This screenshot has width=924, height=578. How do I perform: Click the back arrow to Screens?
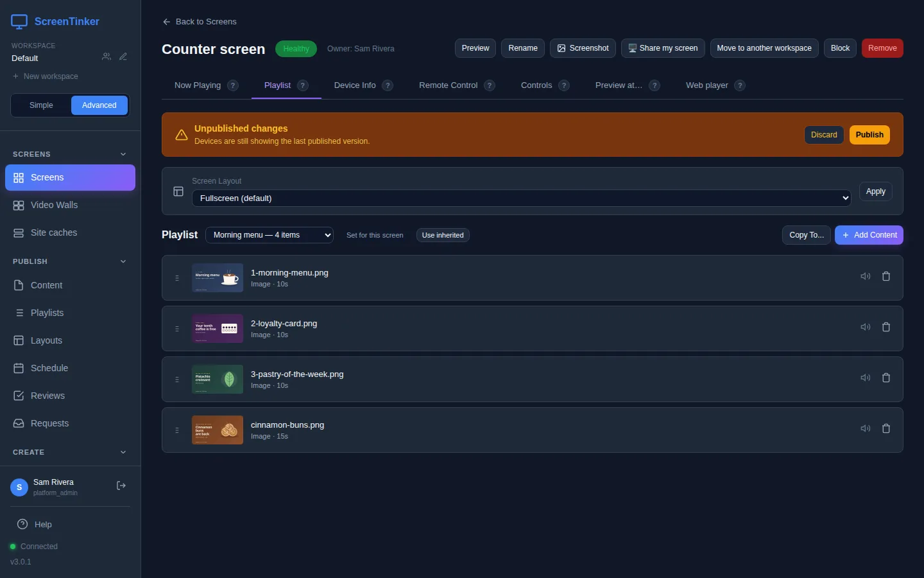[x=167, y=22]
